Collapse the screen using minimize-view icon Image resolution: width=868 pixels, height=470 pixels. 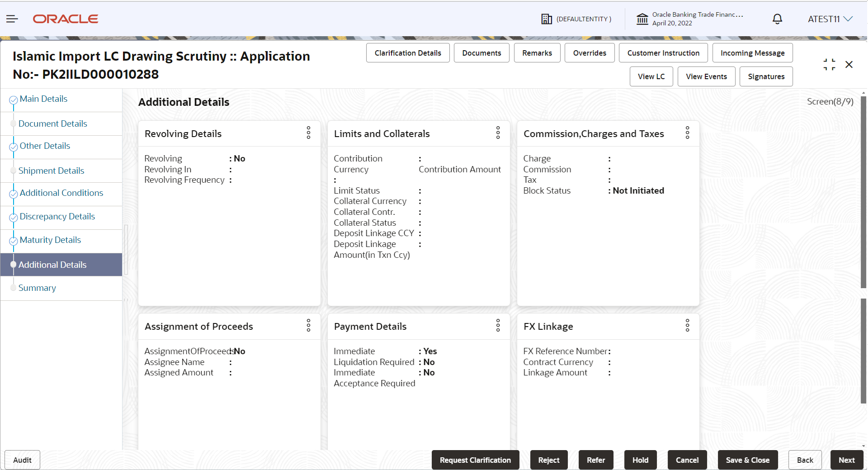829,65
